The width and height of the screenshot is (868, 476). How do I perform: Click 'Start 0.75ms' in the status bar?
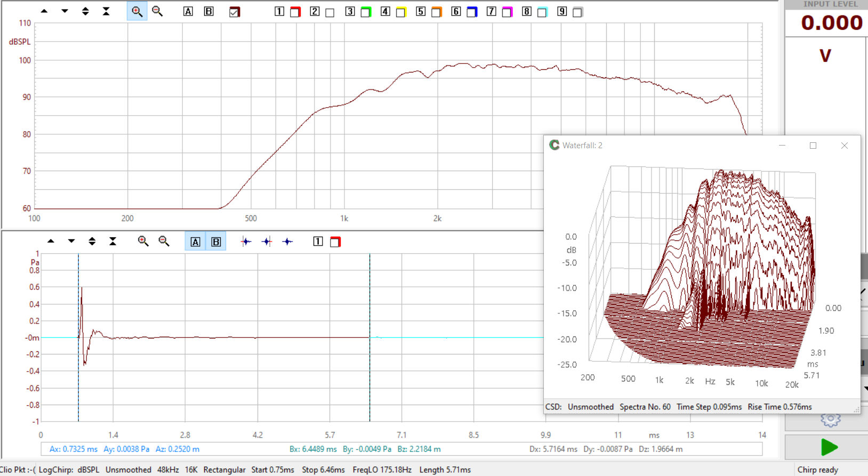pos(272,470)
